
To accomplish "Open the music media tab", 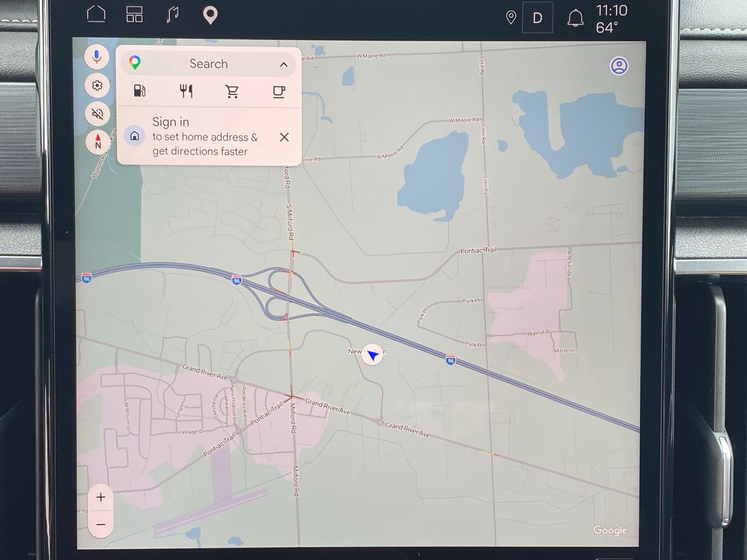I will point(173,15).
